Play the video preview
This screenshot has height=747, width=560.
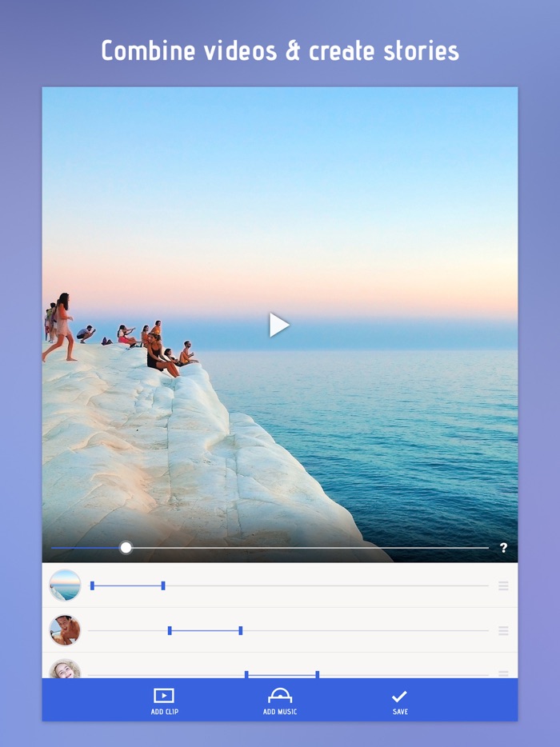pos(279,325)
